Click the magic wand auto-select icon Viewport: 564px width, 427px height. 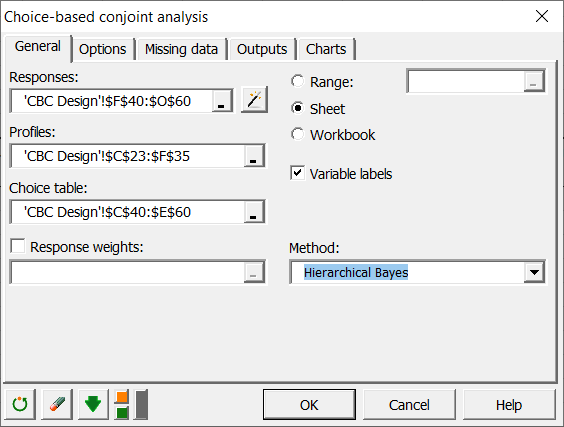pos(254,100)
